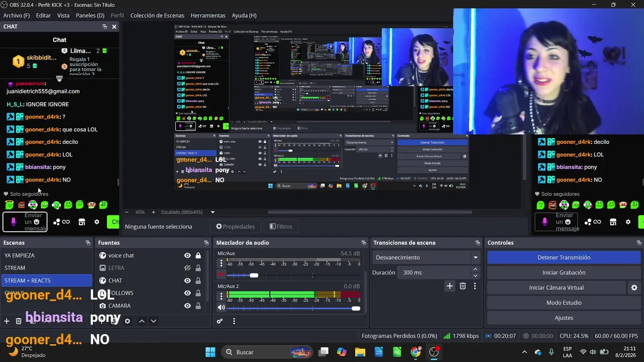The image size is (644, 362).
Task: Open transition properties three-dot menu
Action: [474, 286]
